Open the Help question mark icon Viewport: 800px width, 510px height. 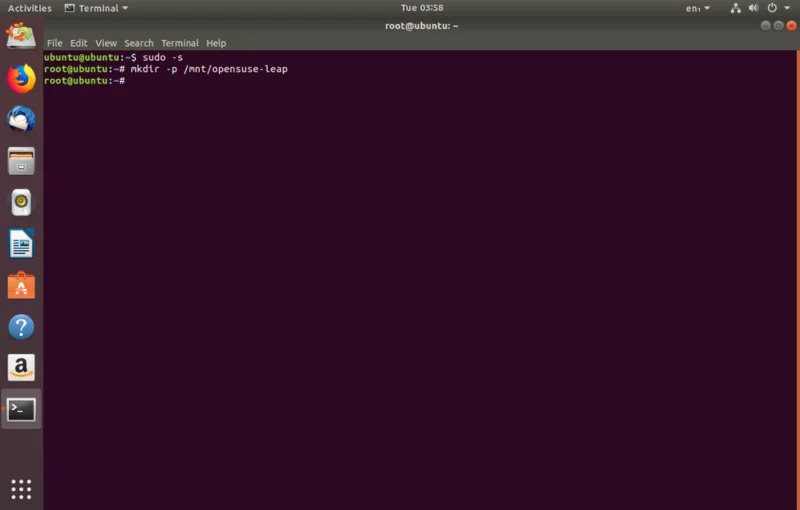click(x=21, y=326)
